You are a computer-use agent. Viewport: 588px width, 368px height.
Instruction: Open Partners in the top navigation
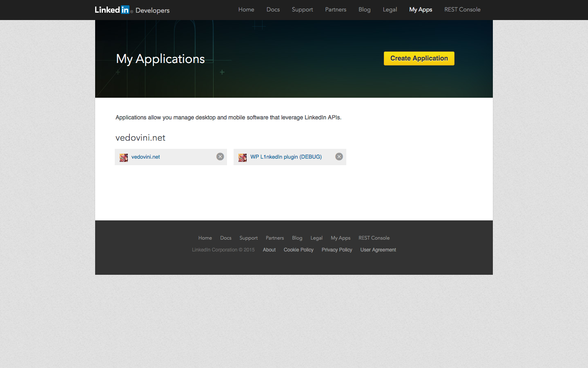click(x=336, y=9)
